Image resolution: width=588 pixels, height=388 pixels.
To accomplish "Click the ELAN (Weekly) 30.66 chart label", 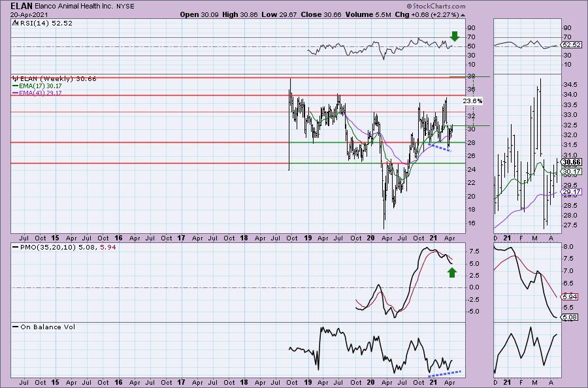I will pos(58,79).
